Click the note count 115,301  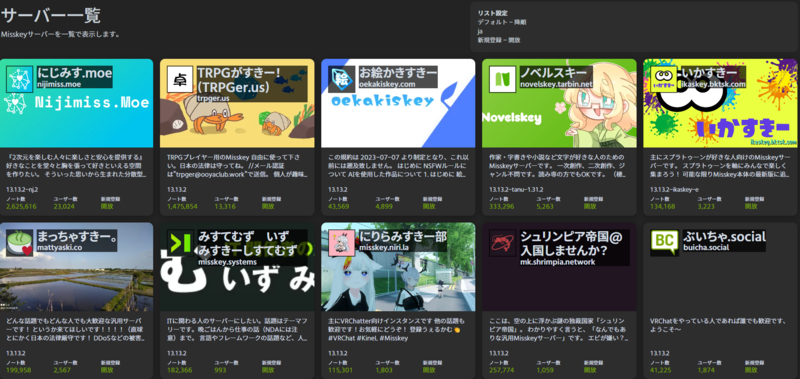click(x=339, y=370)
